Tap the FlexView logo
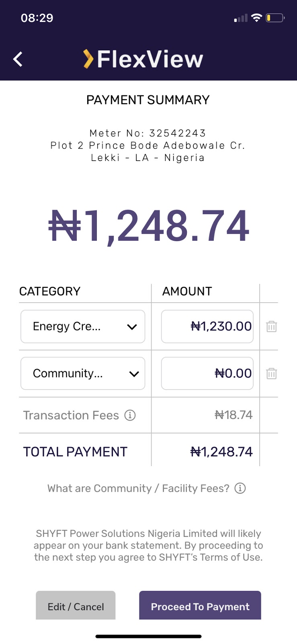 click(x=143, y=59)
